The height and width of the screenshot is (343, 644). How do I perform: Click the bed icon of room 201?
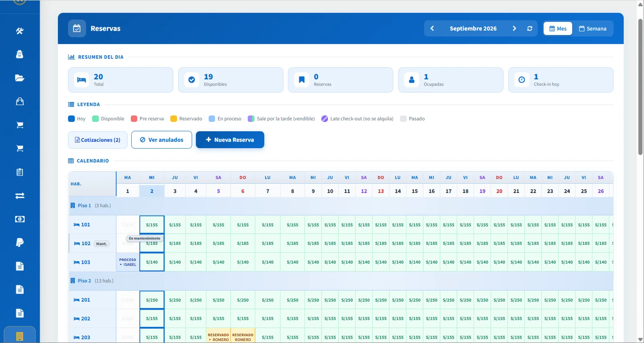pyautogui.click(x=76, y=300)
